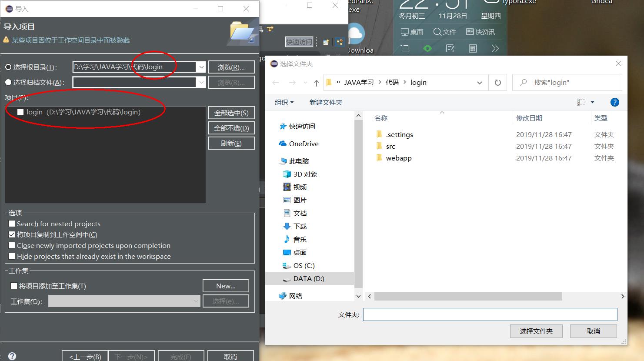Screen dimensions: 644x361
Task: Select the src folder
Action: point(386,146)
